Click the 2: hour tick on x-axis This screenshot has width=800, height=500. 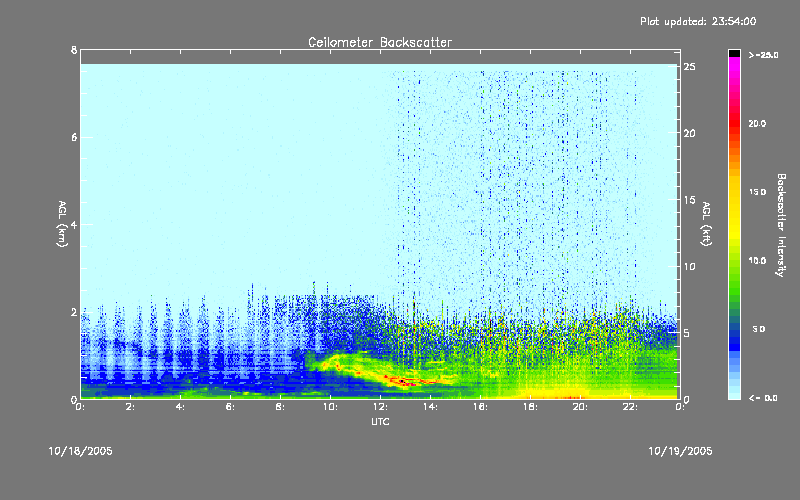[130, 407]
